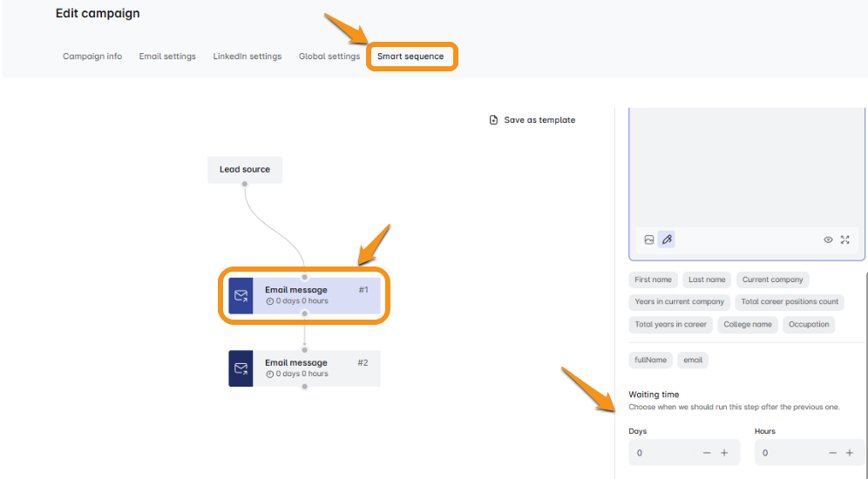This screenshot has height=479, width=868.
Task: Switch to the Email settings tab
Action: coord(167,57)
